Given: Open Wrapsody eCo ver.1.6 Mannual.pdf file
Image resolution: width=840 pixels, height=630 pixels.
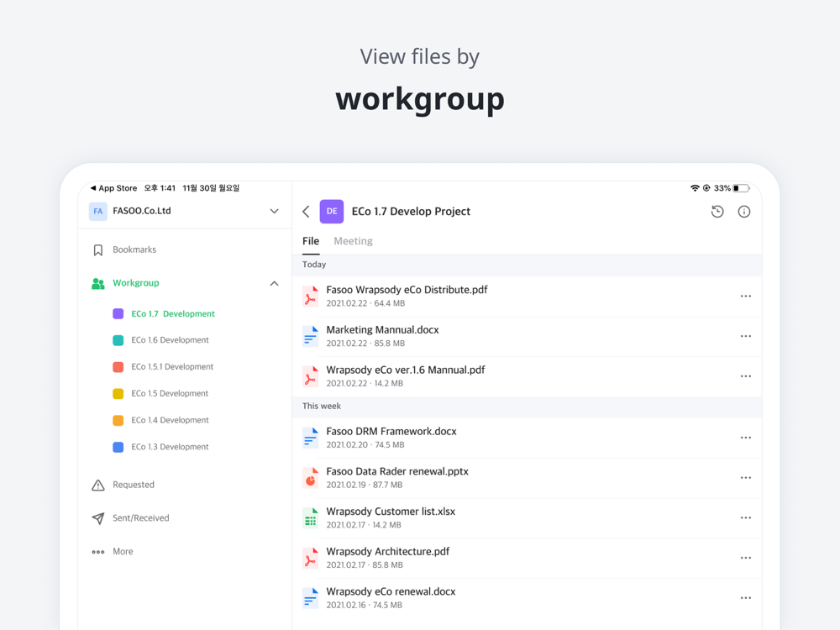Looking at the screenshot, I should 527,376.
